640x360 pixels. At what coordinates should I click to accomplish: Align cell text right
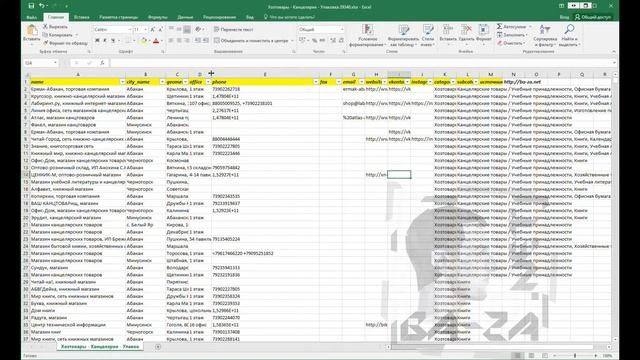(187, 40)
